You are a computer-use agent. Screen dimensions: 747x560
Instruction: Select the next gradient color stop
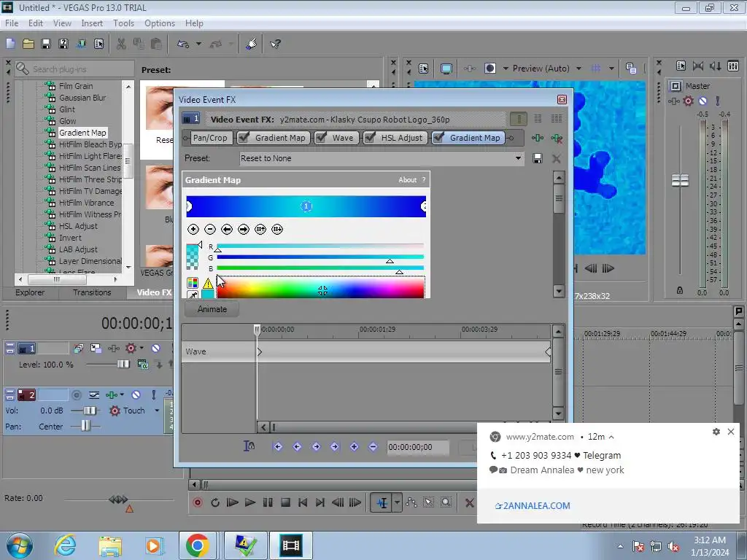tap(244, 230)
